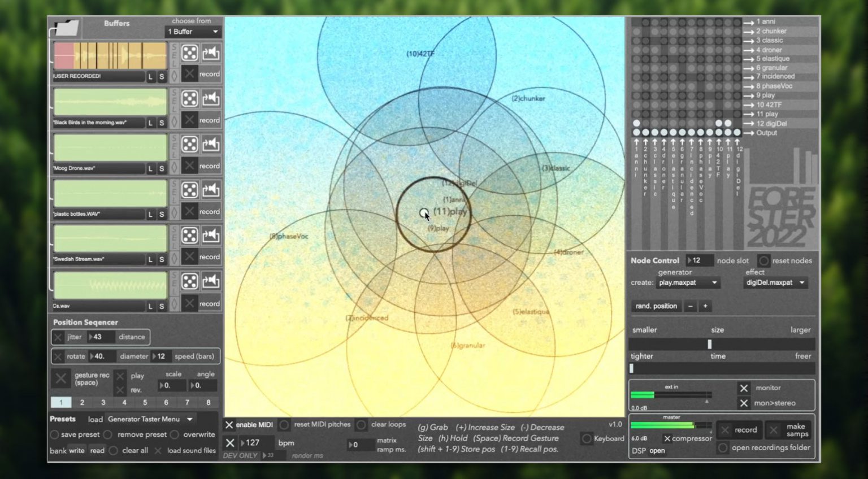Disable the master compressor toggle
868x479 pixels.
[x=667, y=438]
